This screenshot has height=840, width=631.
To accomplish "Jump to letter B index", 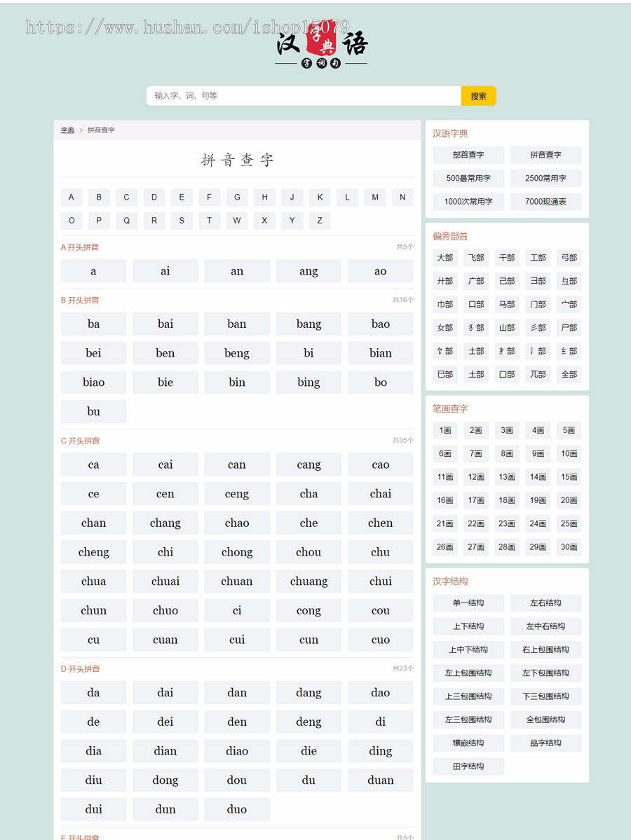I will point(99,197).
